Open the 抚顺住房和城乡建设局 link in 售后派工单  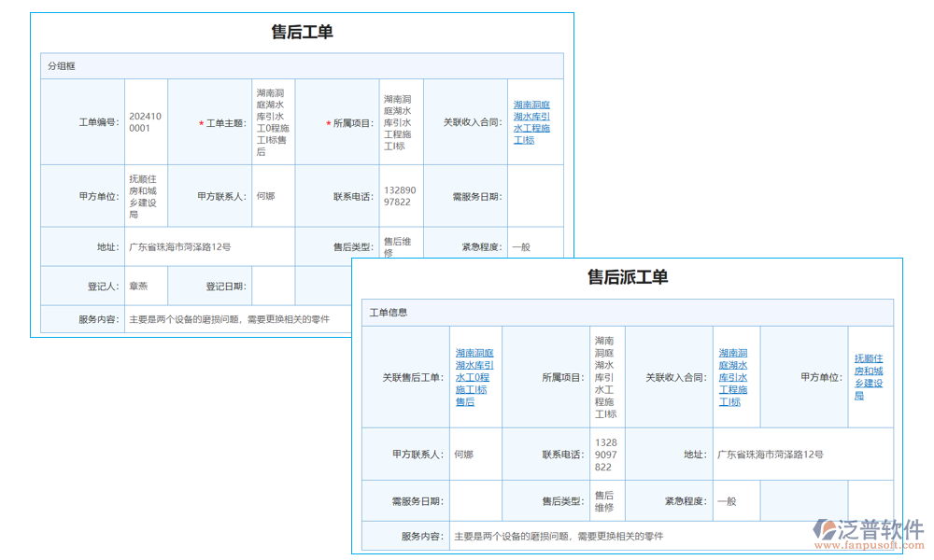[x=870, y=377]
